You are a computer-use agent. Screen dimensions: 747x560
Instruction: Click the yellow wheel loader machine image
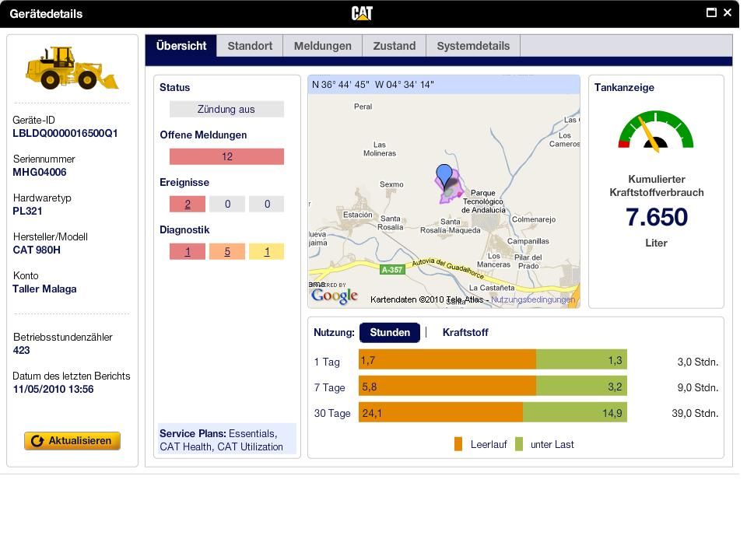coord(72,68)
